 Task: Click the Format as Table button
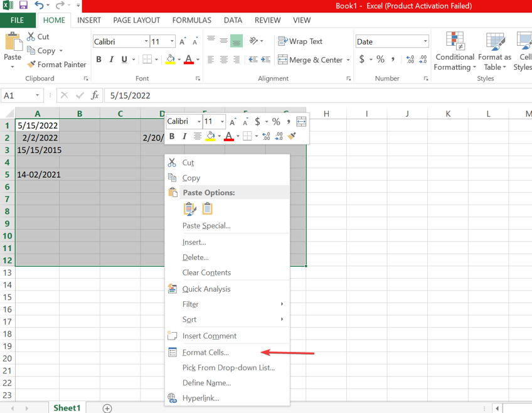(x=494, y=51)
